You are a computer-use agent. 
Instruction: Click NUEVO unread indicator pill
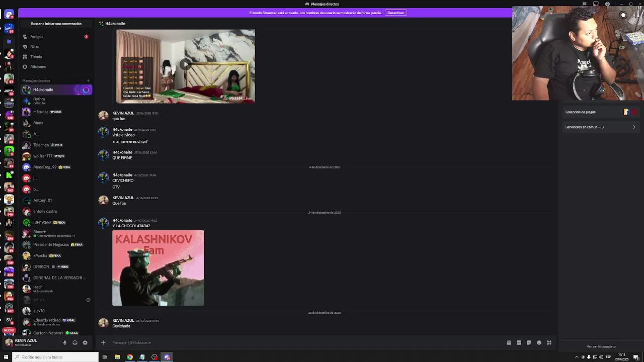[x=9, y=330]
